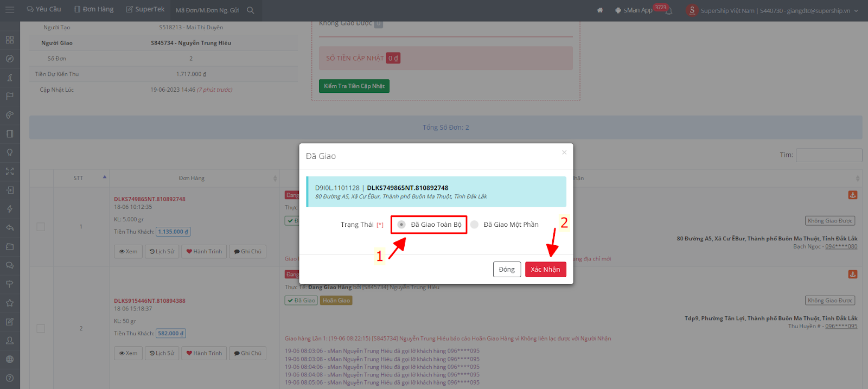Screen dimensions: 868x389
Task: Click the login arrow icon in sidebar
Action: [x=10, y=190]
